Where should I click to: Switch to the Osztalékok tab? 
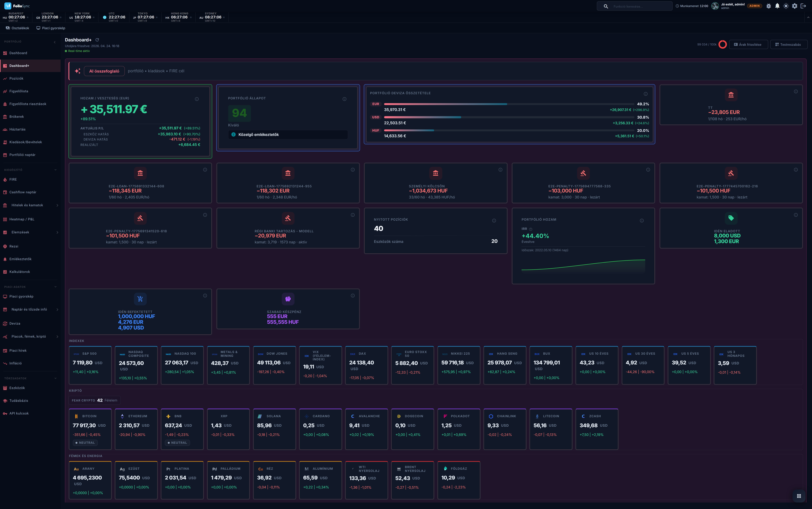[17, 28]
